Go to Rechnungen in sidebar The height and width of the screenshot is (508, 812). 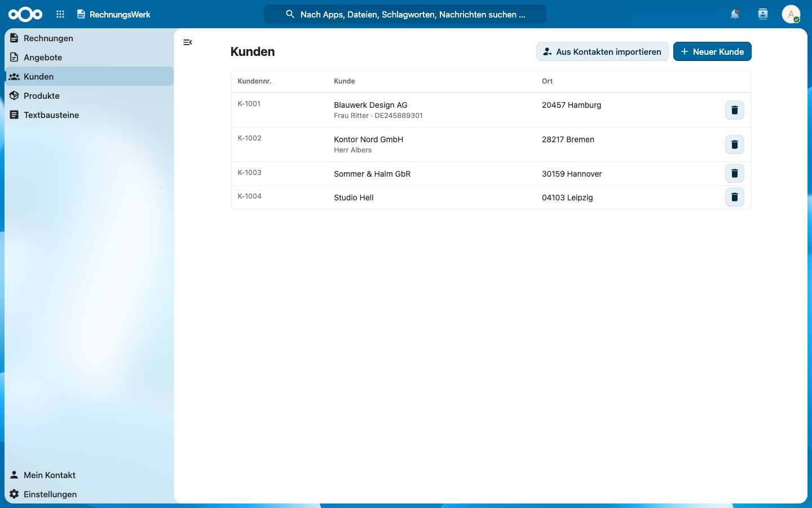[x=89, y=38]
